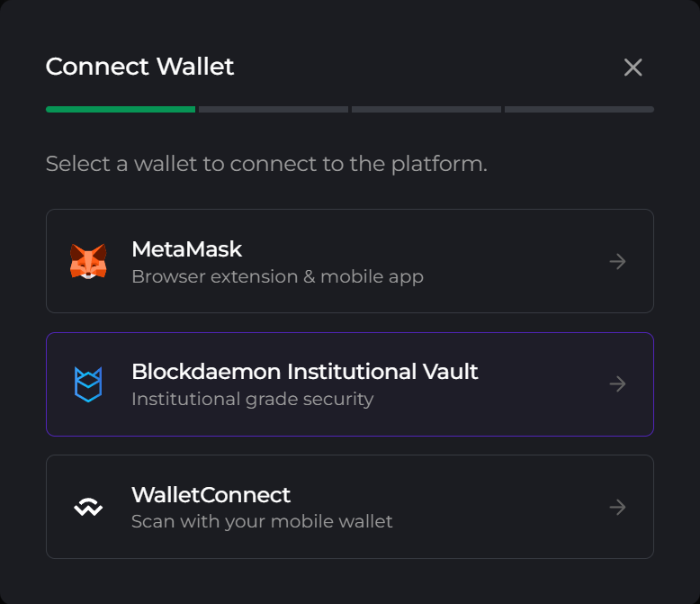Choose Blockdaemon Institutional Vault title
Image resolution: width=700 pixels, height=604 pixels.
305,371
